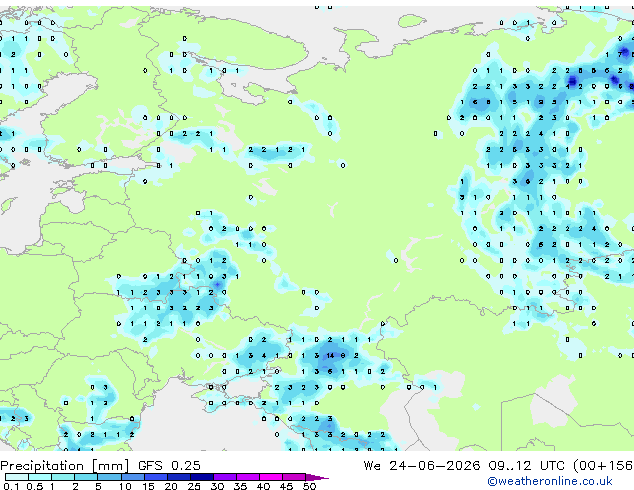Click the 40–45 mm bright magenta legend swatch
This screenshot has width=634, height=490.
pyautogui.click(x=271, y=477)
